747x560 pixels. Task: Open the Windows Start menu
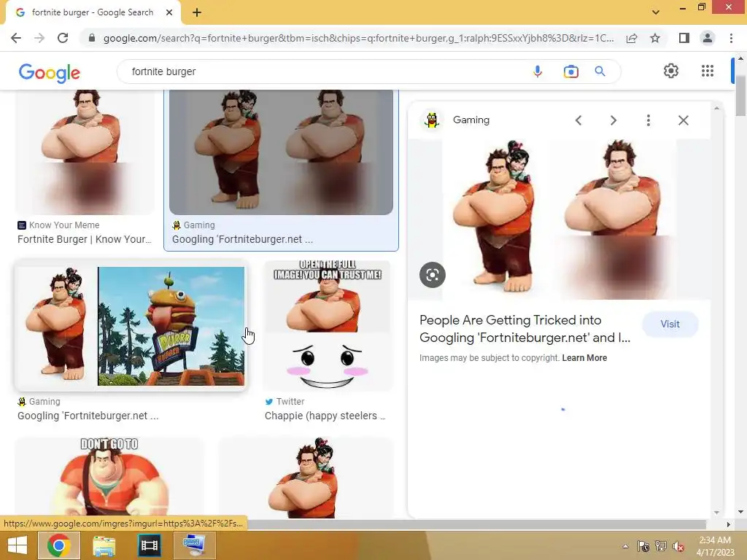coord(18,545)
